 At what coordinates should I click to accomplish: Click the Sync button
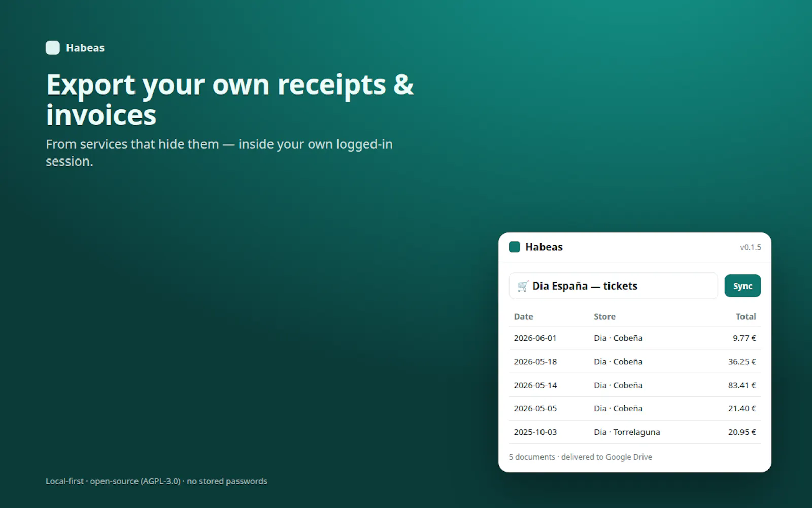coord(742,286)
